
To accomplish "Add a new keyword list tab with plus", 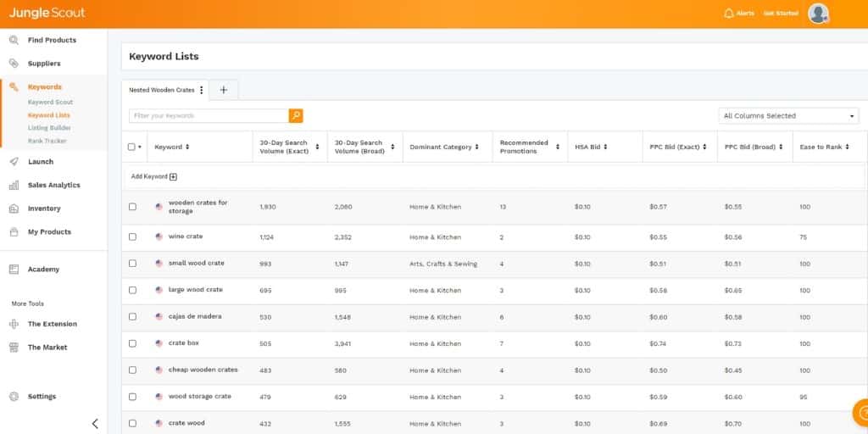I will (x=224, y=90).
